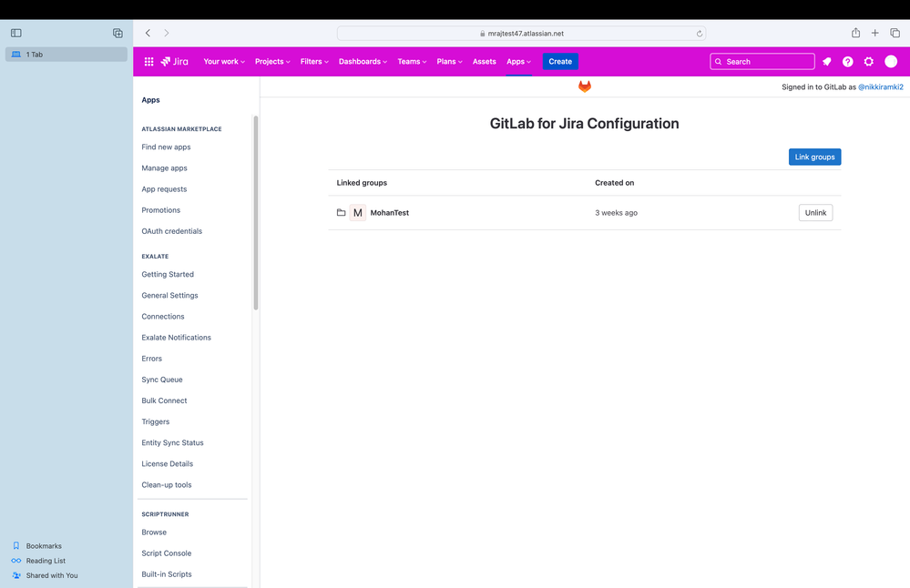Open Promotions in sidebar
This screenshot has height=588, width=910.
coord(160,210)
